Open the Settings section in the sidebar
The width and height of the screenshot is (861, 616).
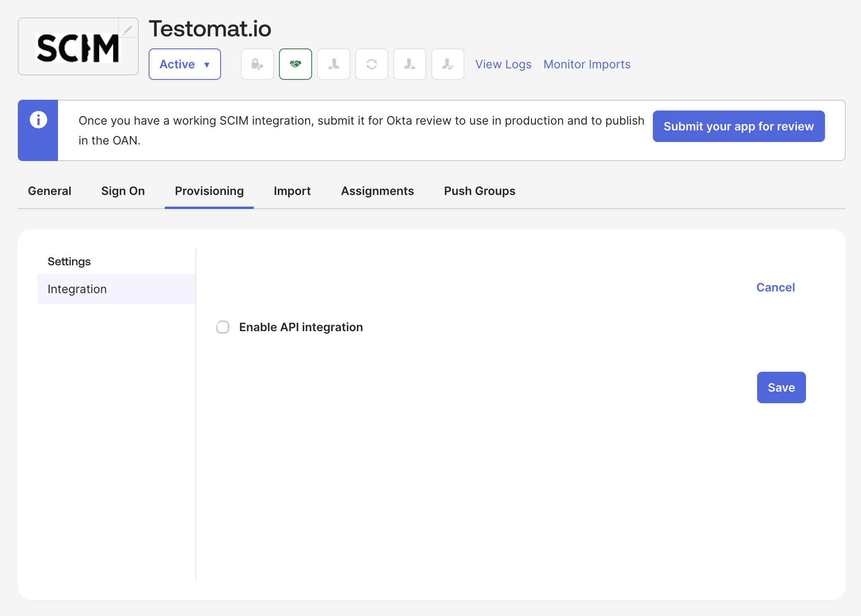pyautogui.click(x=69, y=261)
